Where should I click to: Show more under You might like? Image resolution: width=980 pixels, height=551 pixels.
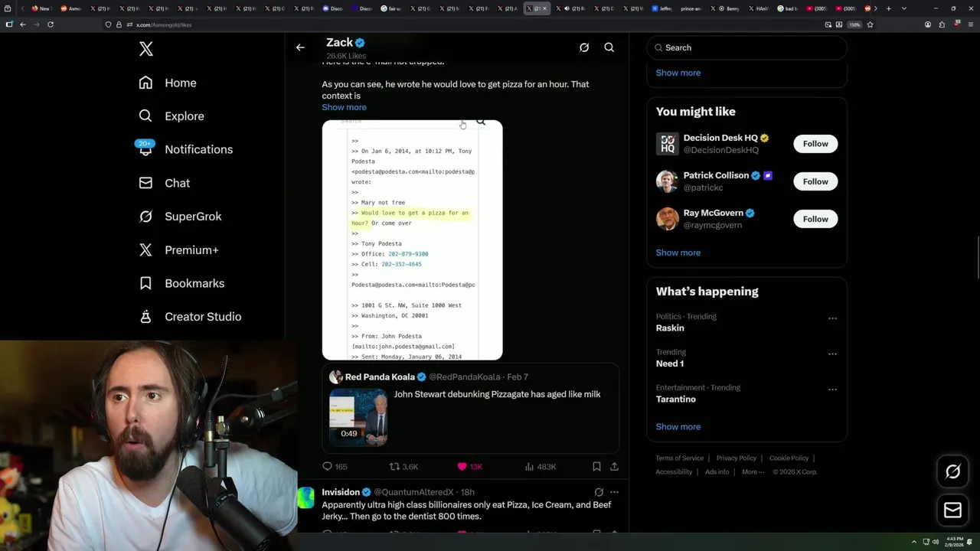click(x=678, y=253)
